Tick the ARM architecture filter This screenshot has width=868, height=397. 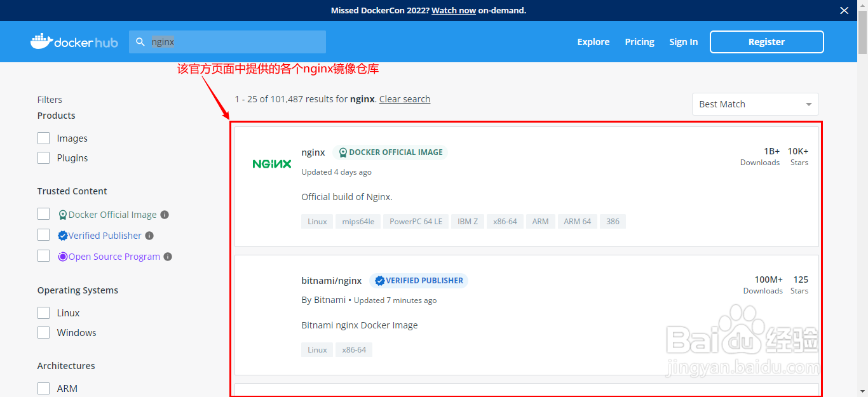click(43, 389)
